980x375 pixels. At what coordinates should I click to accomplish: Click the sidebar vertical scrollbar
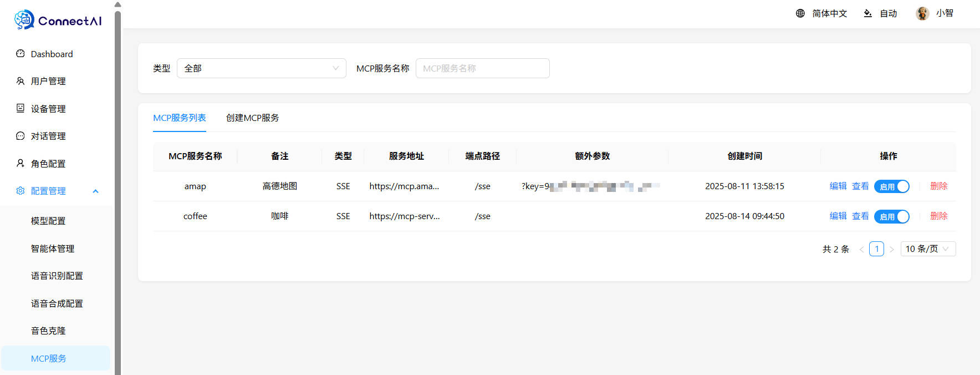coord(118,192)
